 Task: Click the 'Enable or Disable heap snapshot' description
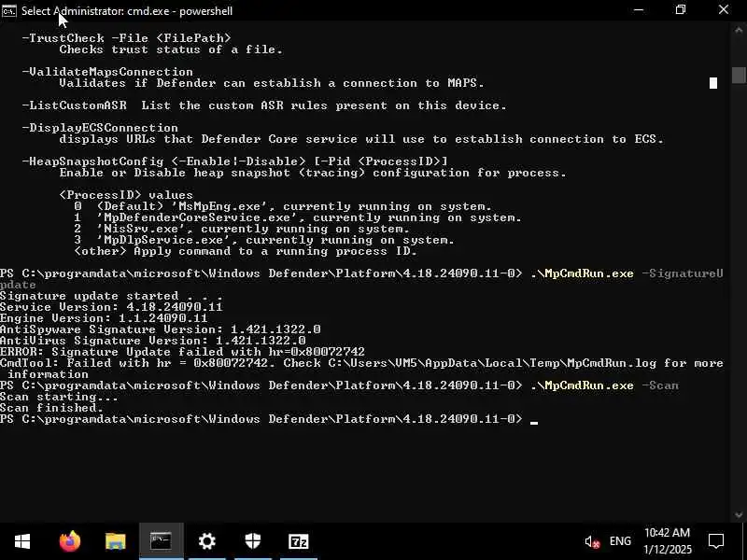[313, 173]
